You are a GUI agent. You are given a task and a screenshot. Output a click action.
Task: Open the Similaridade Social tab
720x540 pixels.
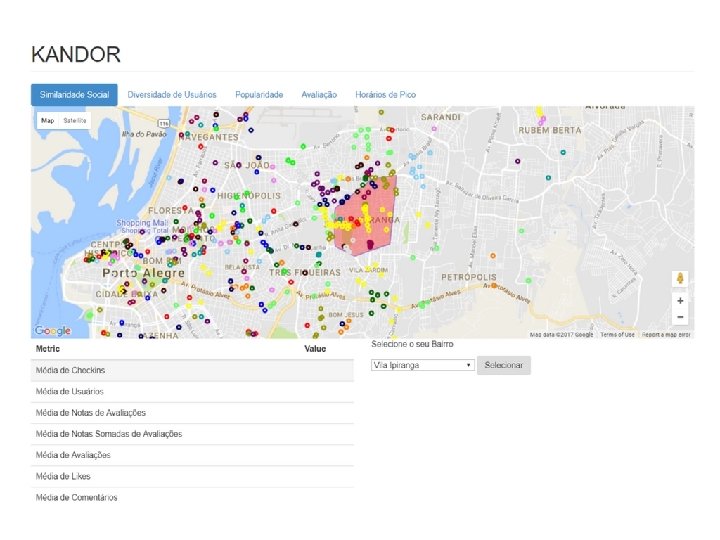(74, 95)
